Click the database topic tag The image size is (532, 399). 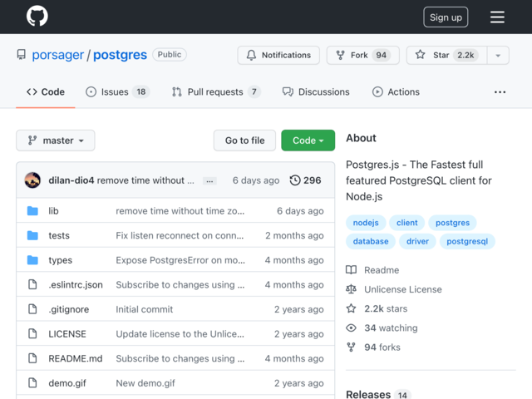(371, 241)
